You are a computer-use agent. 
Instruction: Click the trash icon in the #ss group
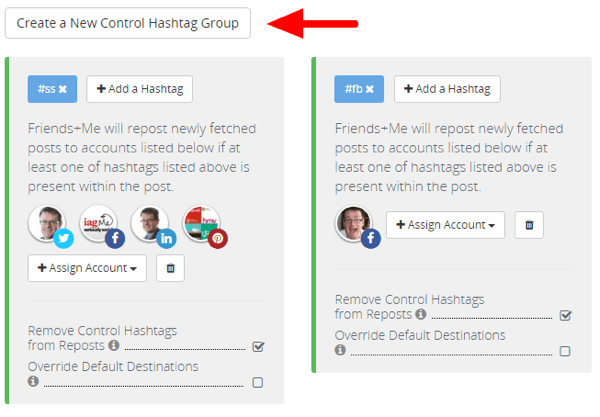click(x=171, y=268)
